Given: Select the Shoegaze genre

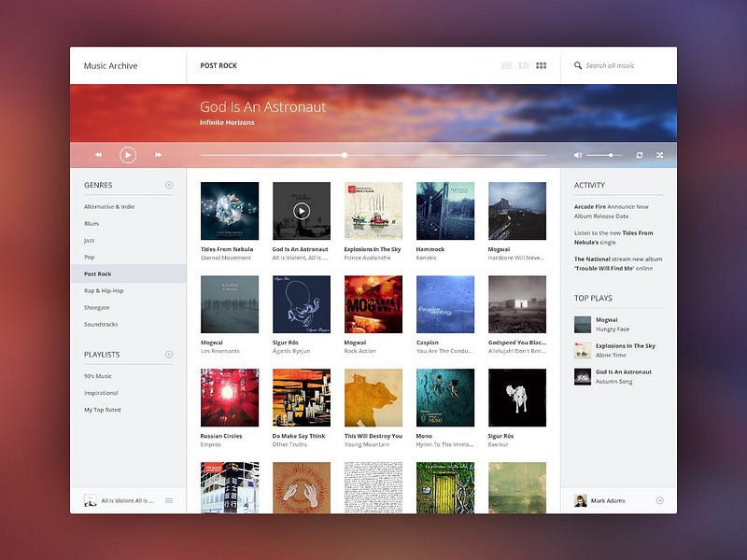Looking at the screenshot, I should [97, 308].
